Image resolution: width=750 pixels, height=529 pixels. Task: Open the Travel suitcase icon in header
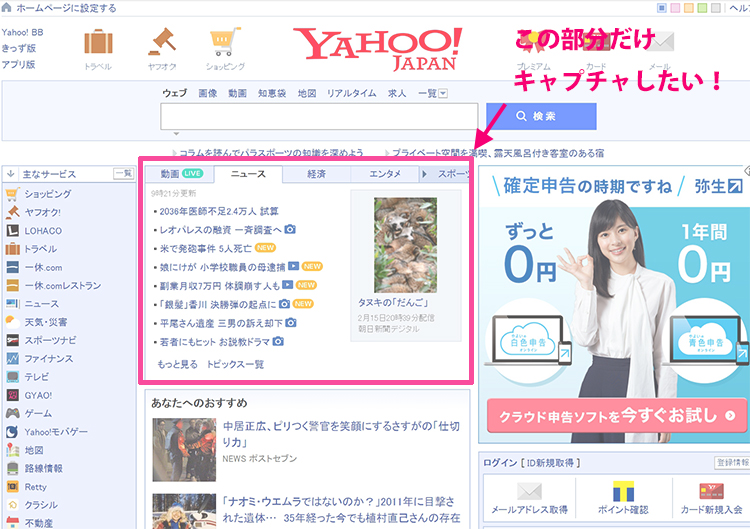[99, 43]
